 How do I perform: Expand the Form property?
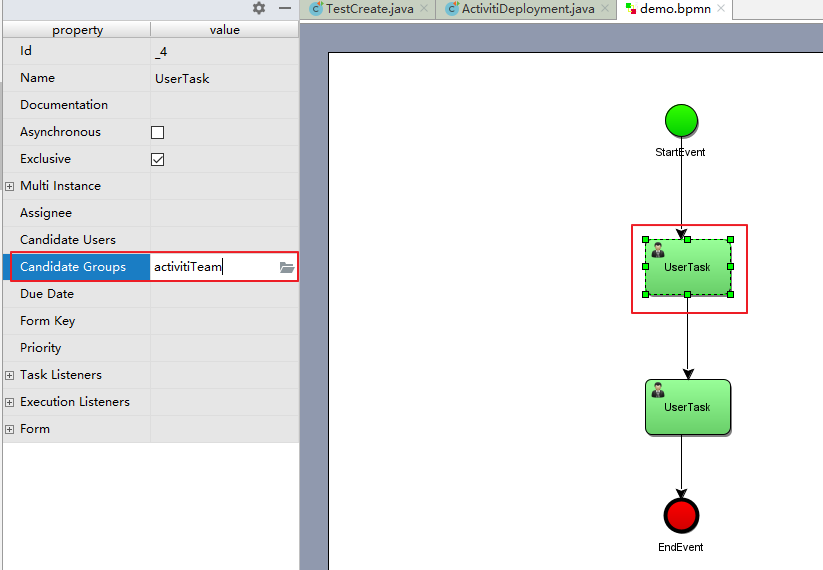tap(9, 429)
